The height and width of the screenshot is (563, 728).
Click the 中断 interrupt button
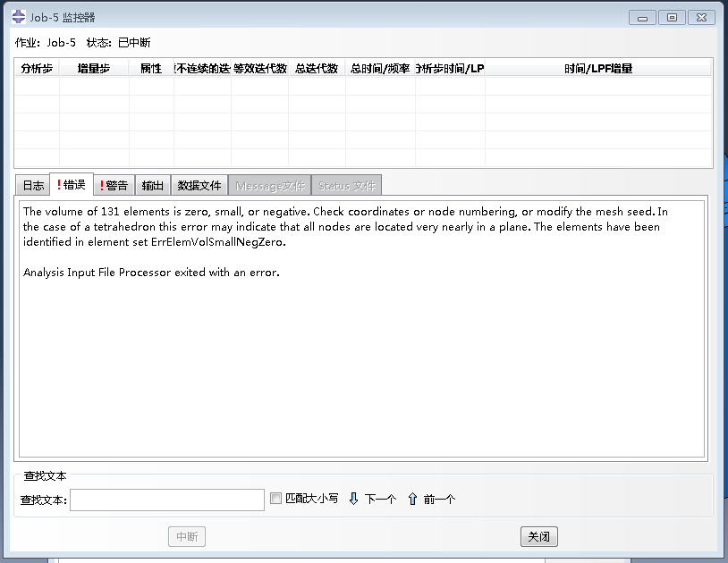click(186, 536)
